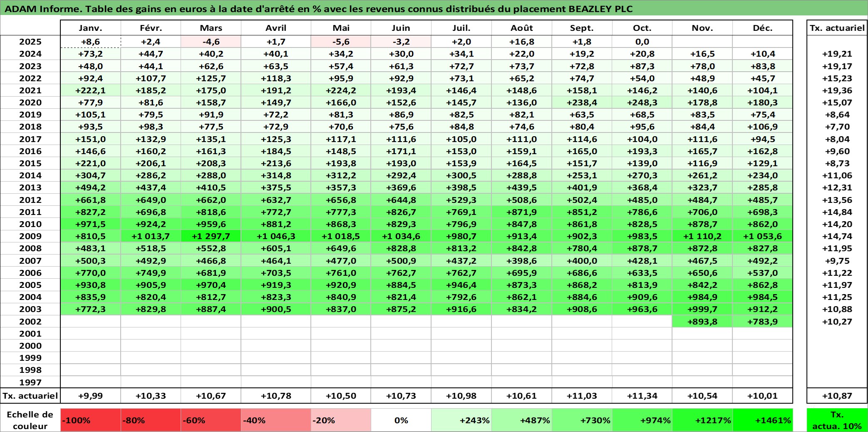Image resolution: width=868 pixels, height=432 pixels.
Task: Select January actuarial rate +9,99
Action: click(x=91, y=396)
